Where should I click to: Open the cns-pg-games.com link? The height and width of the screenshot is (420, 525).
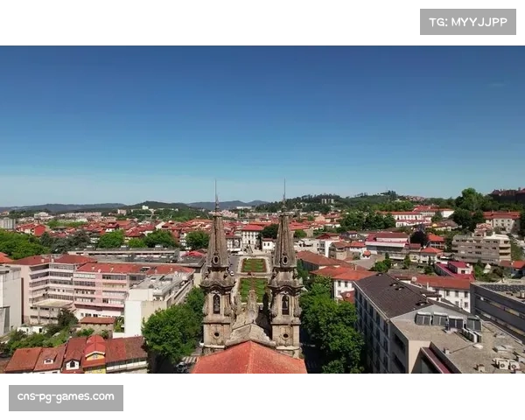click(x=66, y=398)
